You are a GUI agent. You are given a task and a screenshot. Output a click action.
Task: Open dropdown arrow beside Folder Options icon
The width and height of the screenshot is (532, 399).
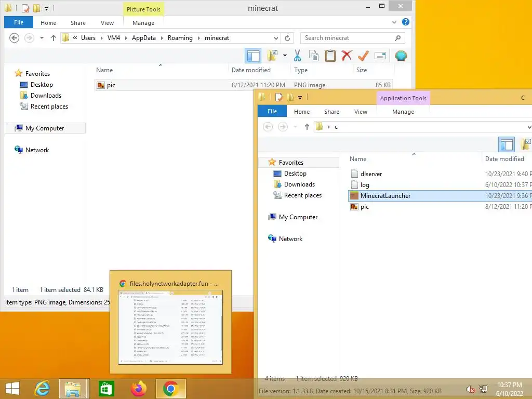click(x=285, y=56)
